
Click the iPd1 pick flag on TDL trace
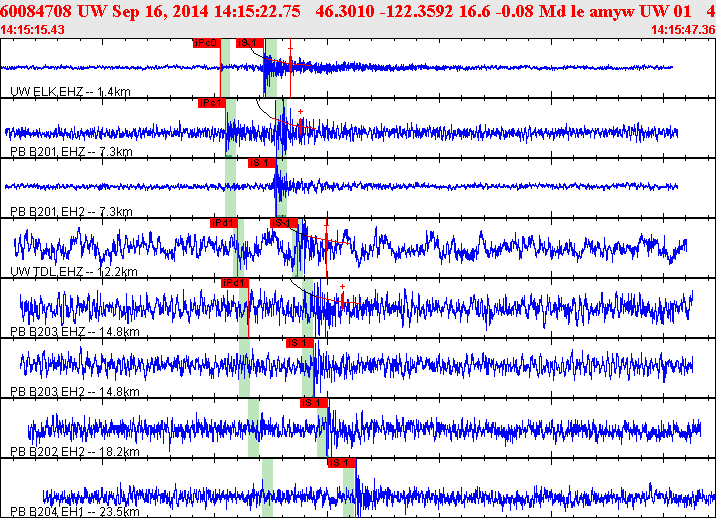pos(222,223)
